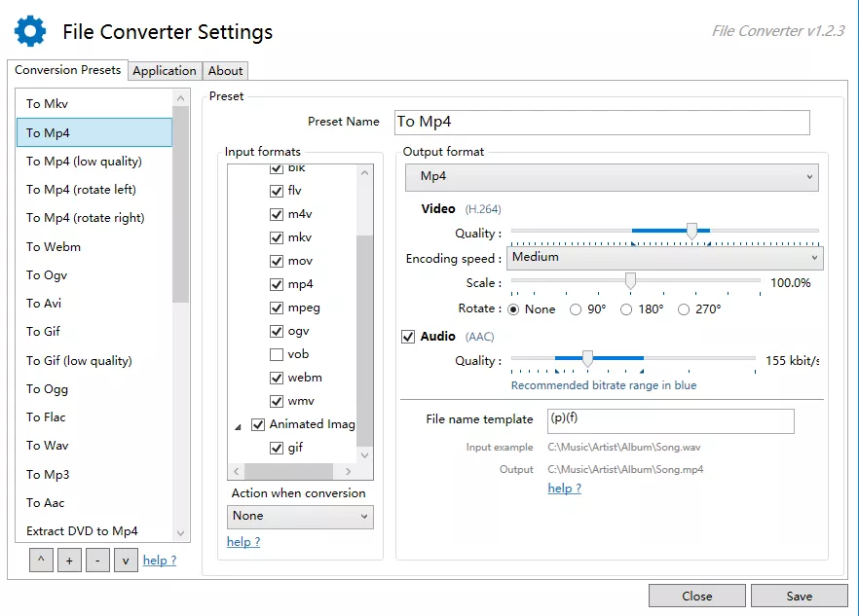Image resolution: width=859 pixels, height=616 pixels.
Task: Enable the vob input format
Action: [x=277, y=355]
